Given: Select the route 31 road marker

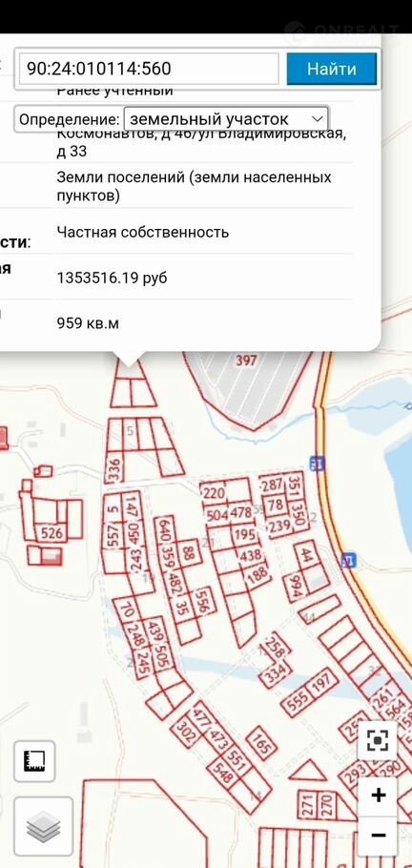Looking at the screenshot, I should click(x=317, y=464).
